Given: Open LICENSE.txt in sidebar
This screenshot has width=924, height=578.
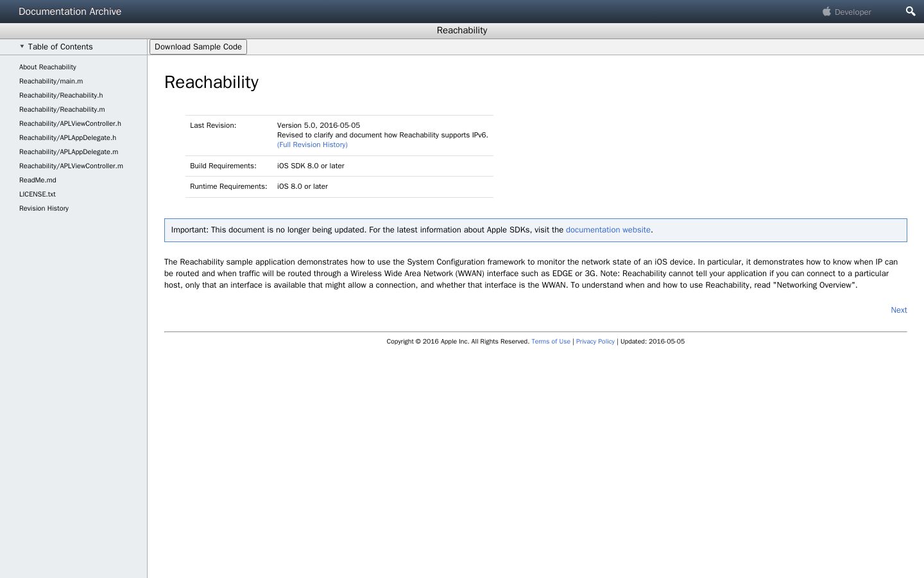Looking at the screenshot, I should coord(37,194).
